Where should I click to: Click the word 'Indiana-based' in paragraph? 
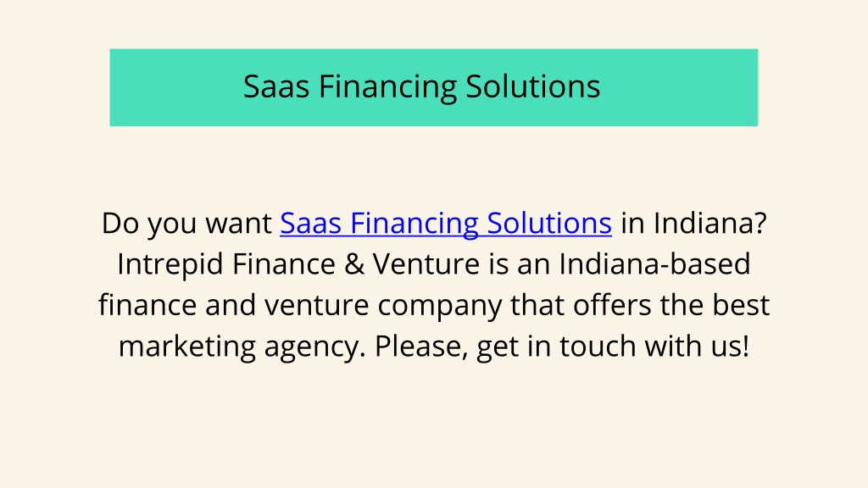655,263
